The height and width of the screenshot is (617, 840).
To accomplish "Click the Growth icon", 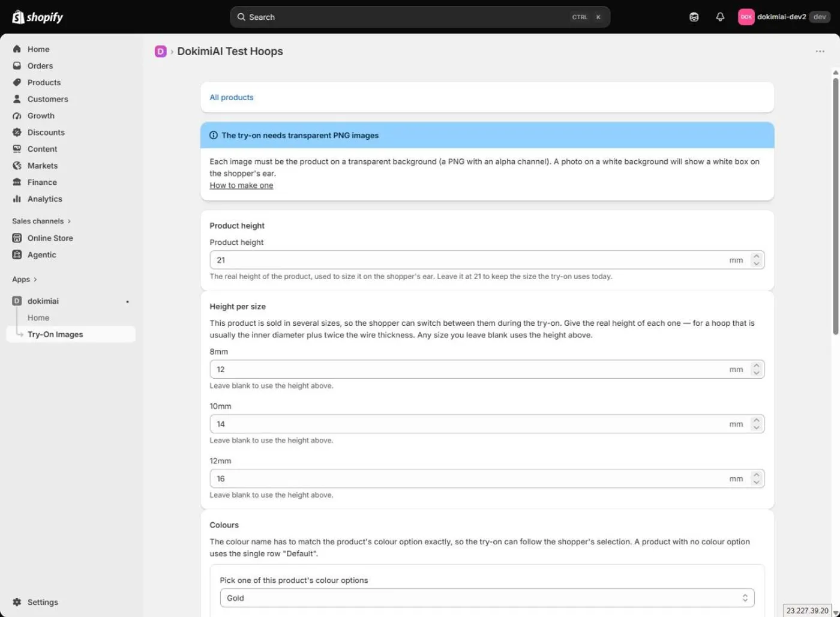I will 17,116.
